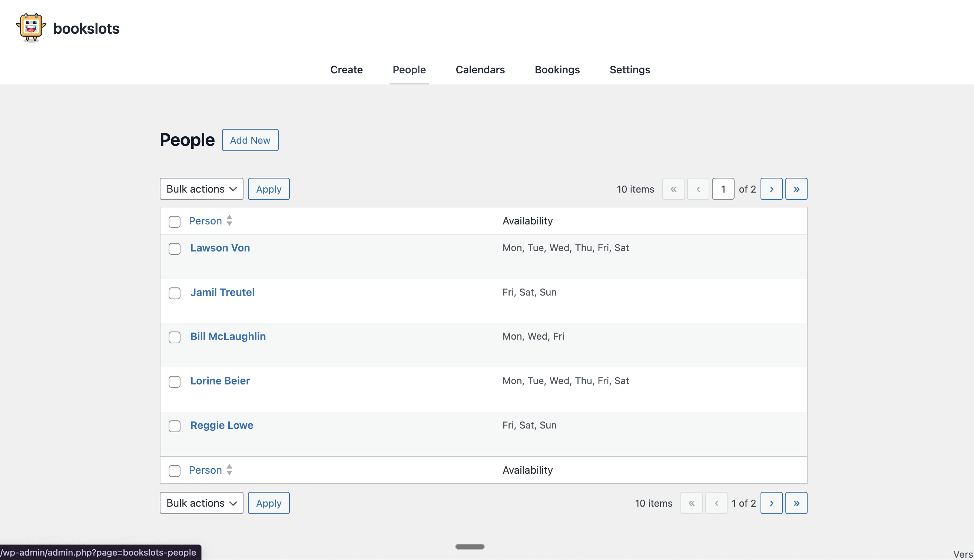Tick the checkbox beside Reggie Lowe
The width and height of the screenshot is (974, 560).
tap(174, 426)
